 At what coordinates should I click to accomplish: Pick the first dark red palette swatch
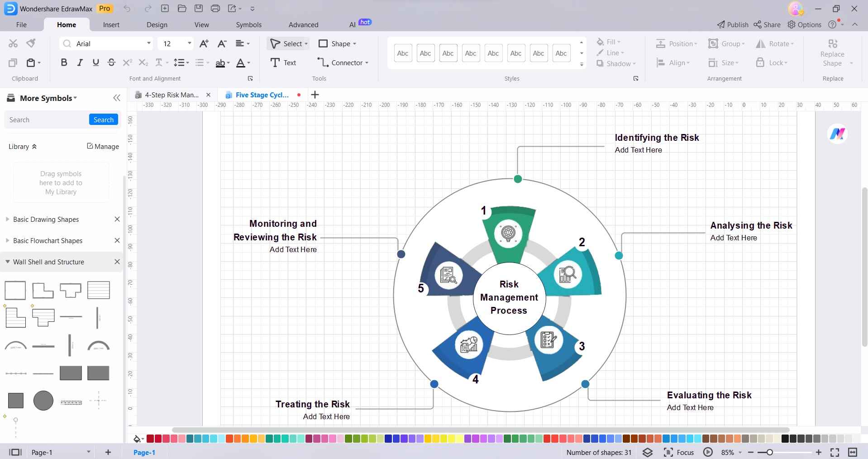click(x=150, y=439)
